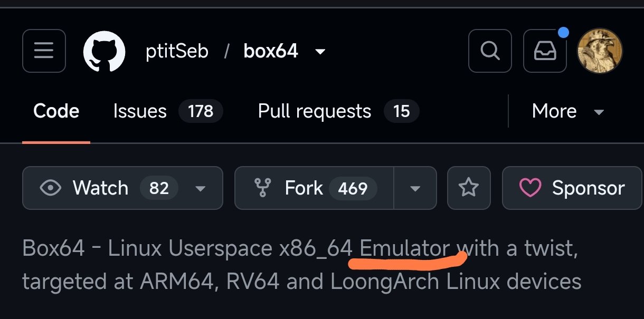Expand the box64 repository name dropdown
The height and width of the screenshot is (319, 644).
point(320,52)
